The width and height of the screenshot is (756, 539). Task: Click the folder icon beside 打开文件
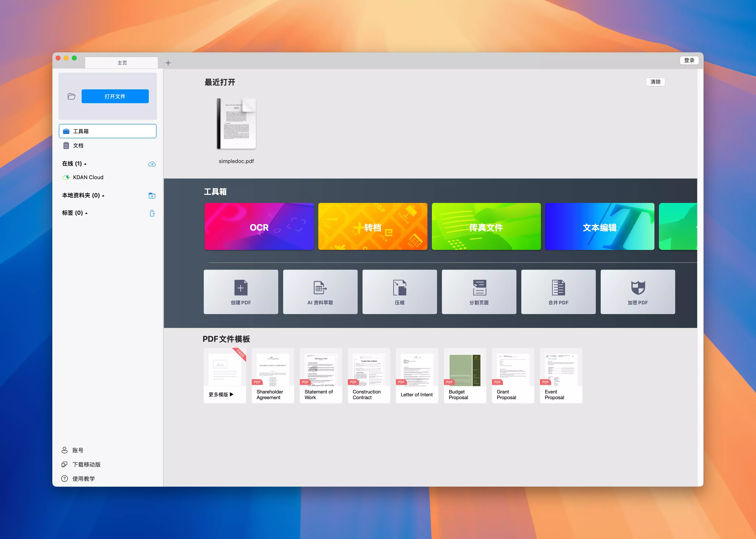tap(71, 96)
